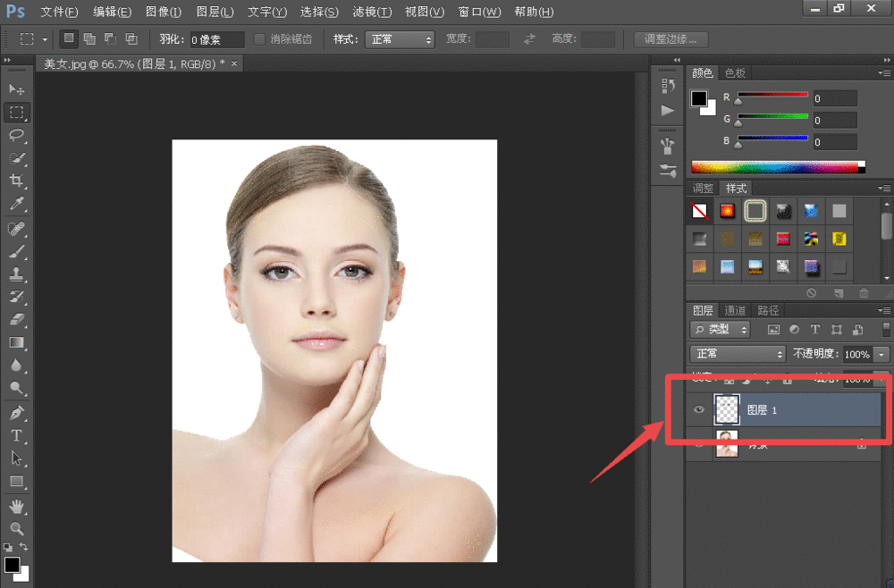Open the 滤镜(T) menu
The width and height of the screenshot is (894, 588).
tap(372, 12)
